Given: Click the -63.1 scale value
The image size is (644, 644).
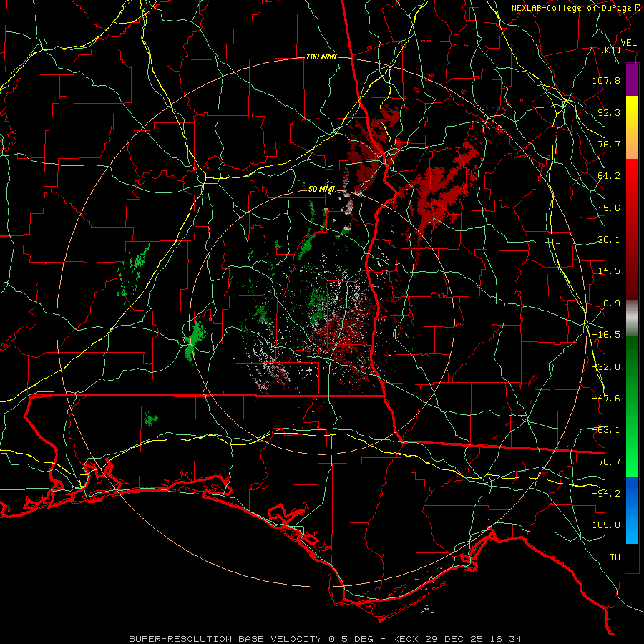Looking at the screenshot, I should click(x=606, y=430).
